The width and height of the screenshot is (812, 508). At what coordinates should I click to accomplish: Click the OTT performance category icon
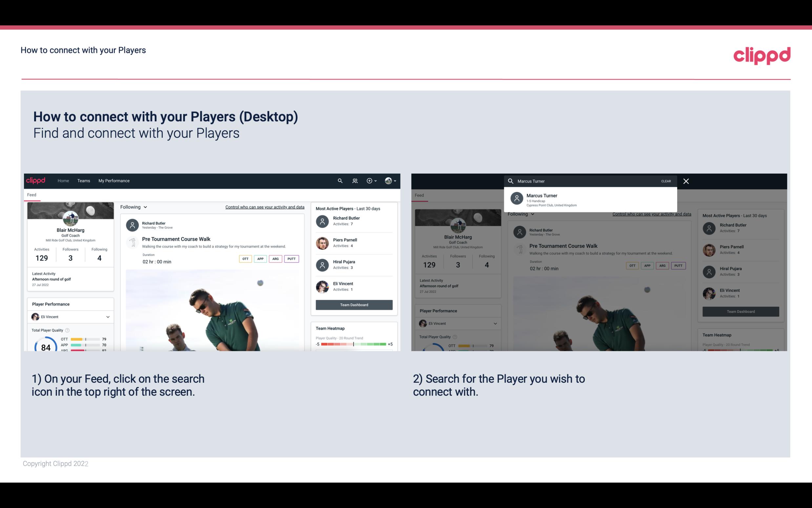coord(244,259)
